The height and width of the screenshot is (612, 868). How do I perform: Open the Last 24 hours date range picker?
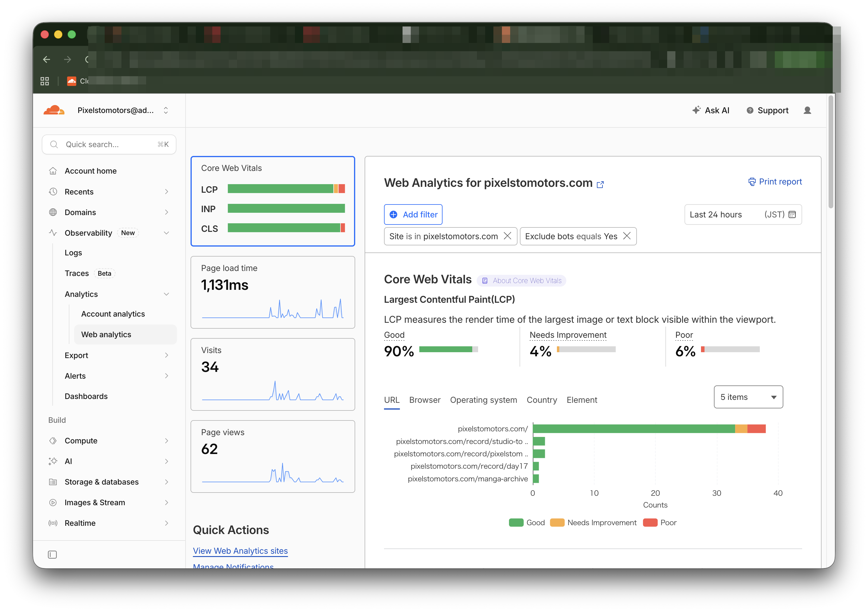point(743,214)
